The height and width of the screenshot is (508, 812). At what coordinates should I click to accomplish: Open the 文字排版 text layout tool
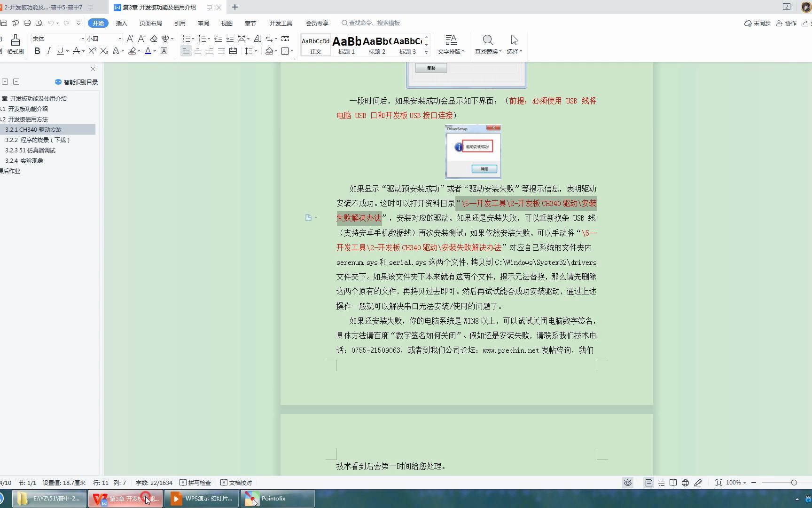pyautogui.click(x=450, y=45)
